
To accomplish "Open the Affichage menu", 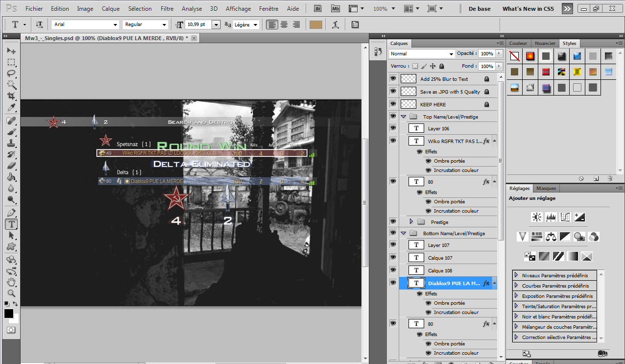I will [x=238, y=9].
